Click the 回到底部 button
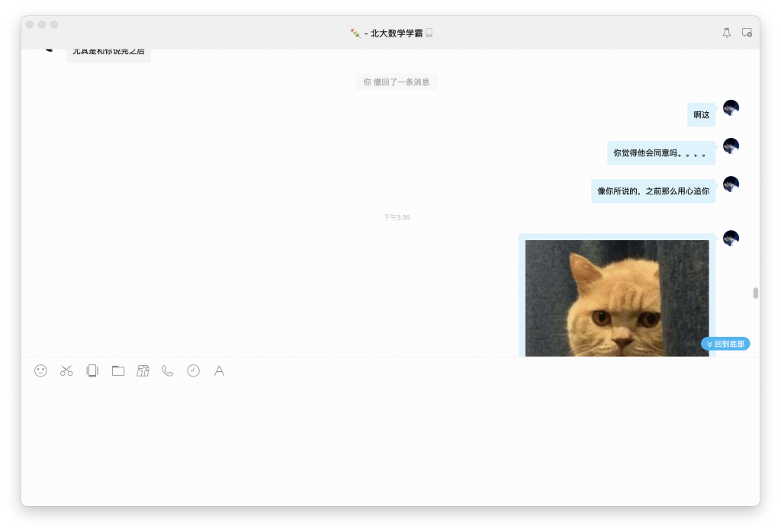 click(x=725, y=343)
